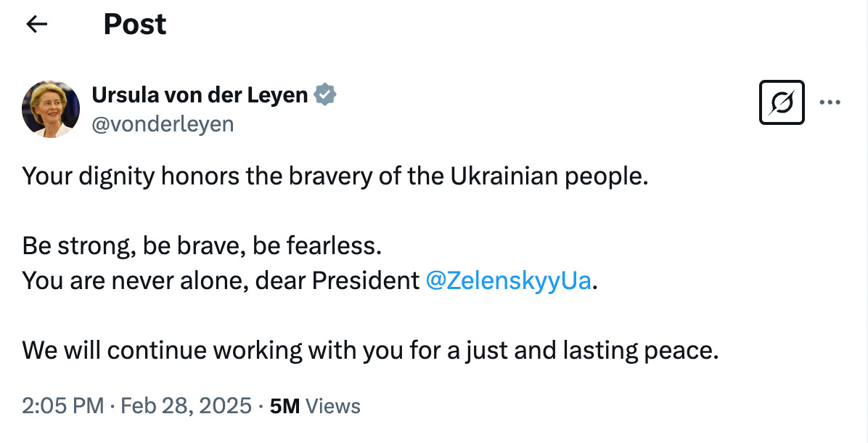Click the back arrow icon
This screenshot has width=868, height=443.
[x=36, y=25]
